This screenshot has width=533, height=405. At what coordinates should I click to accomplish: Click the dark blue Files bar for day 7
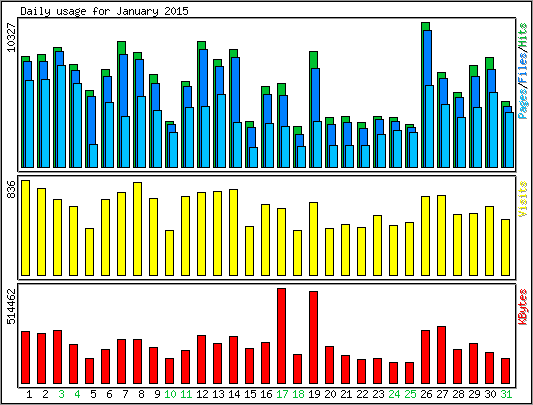point(123,85)
